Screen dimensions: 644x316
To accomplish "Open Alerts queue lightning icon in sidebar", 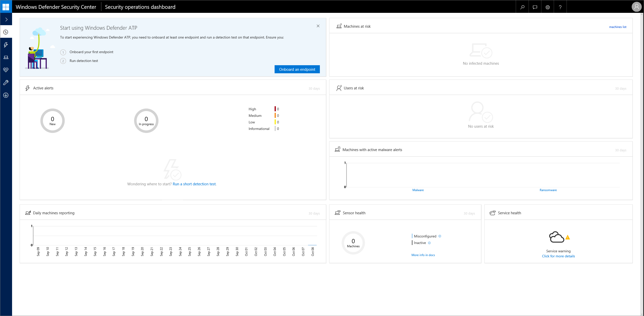I will [6, 45].
